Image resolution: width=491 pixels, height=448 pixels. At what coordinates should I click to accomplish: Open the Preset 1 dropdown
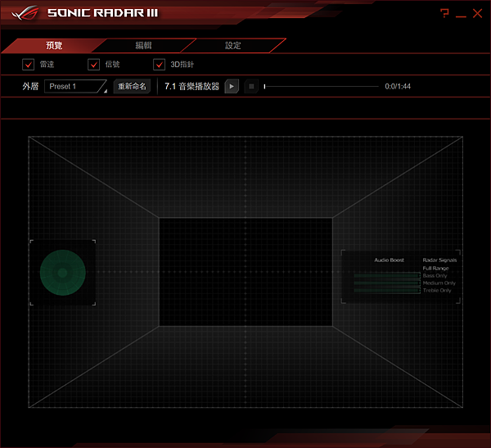pos(76,86)
